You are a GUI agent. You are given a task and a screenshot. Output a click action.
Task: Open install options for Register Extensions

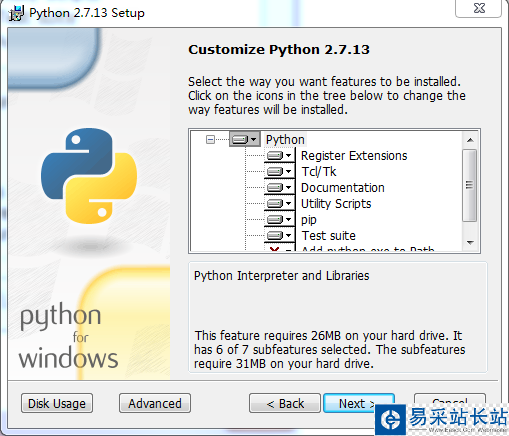pyautogui.click(x=279, y=155)
